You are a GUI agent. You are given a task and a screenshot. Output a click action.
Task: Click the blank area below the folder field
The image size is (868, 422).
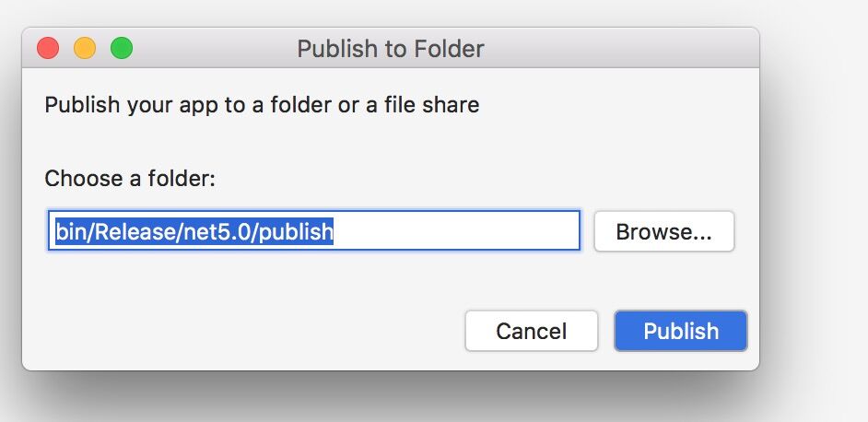[313, 276]
